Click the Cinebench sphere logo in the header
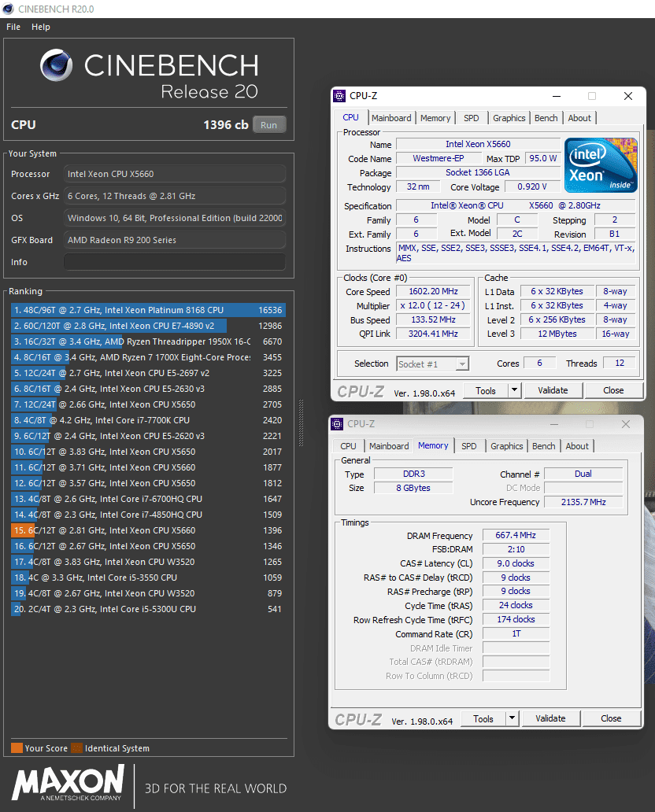This screenshot has height=812, width=655. [x=57, y=65]
